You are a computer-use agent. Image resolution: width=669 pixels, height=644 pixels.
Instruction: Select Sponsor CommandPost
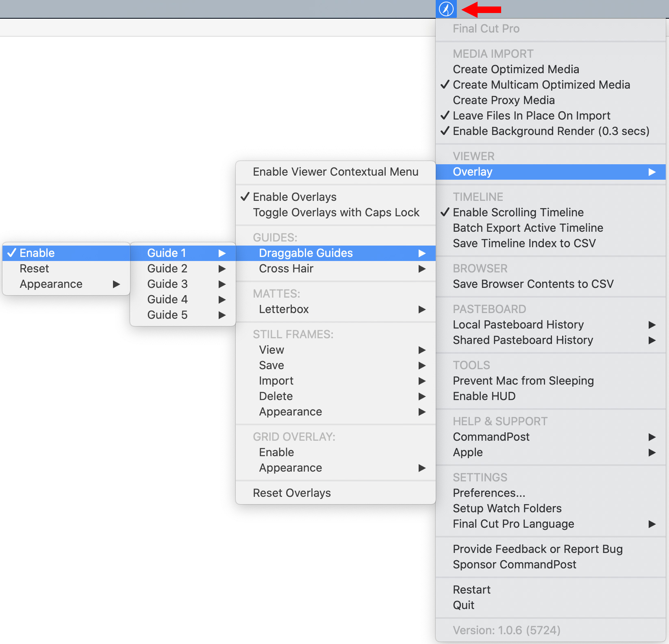click(551, 564)
